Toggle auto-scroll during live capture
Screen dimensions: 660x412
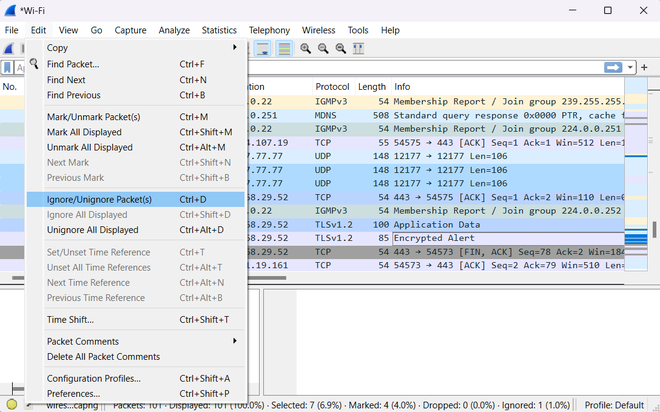[261, 48]
